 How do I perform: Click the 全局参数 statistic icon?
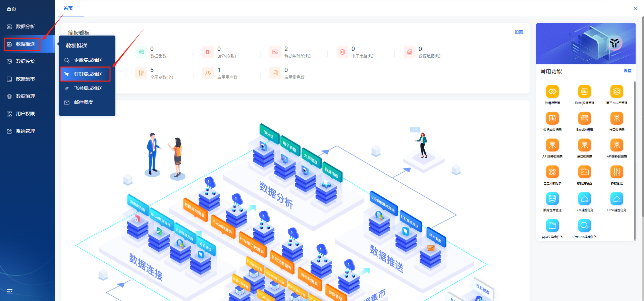(141, 73)
